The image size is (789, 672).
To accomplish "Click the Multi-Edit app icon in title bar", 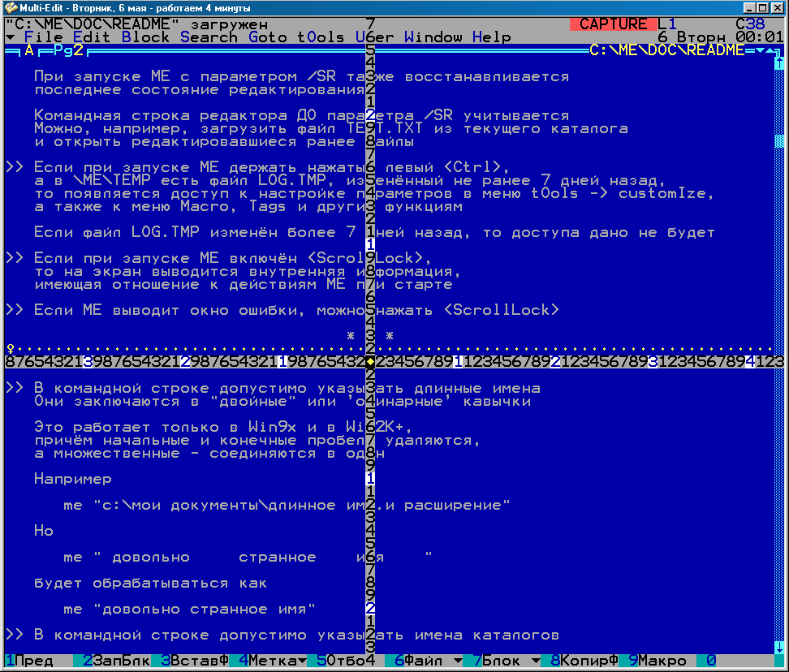I will pyautogui.click(x=10, y=7).
